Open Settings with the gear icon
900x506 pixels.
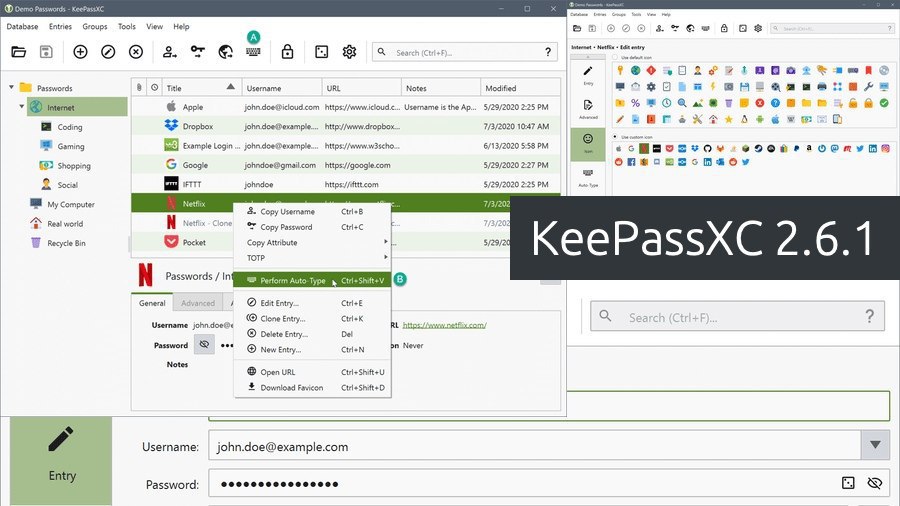(349, 52)
